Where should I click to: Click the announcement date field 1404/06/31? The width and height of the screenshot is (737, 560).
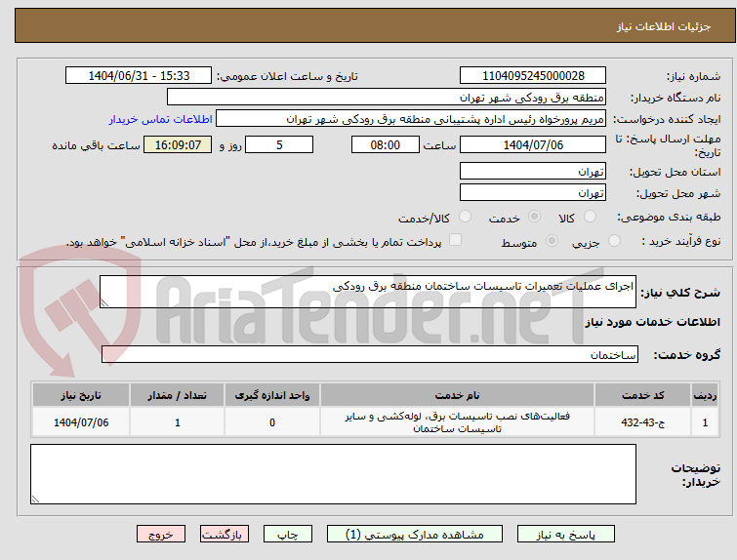click(x=139, y=76)
